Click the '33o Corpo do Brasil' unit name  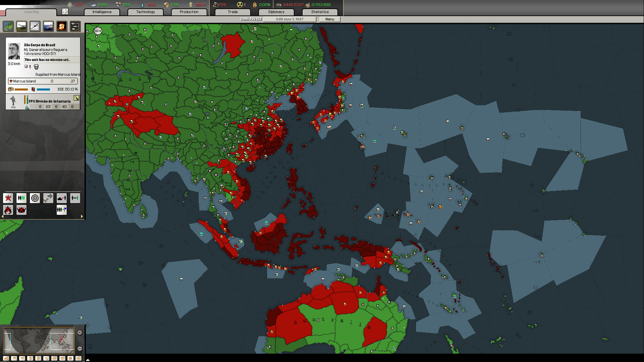[x=40, y=45]
